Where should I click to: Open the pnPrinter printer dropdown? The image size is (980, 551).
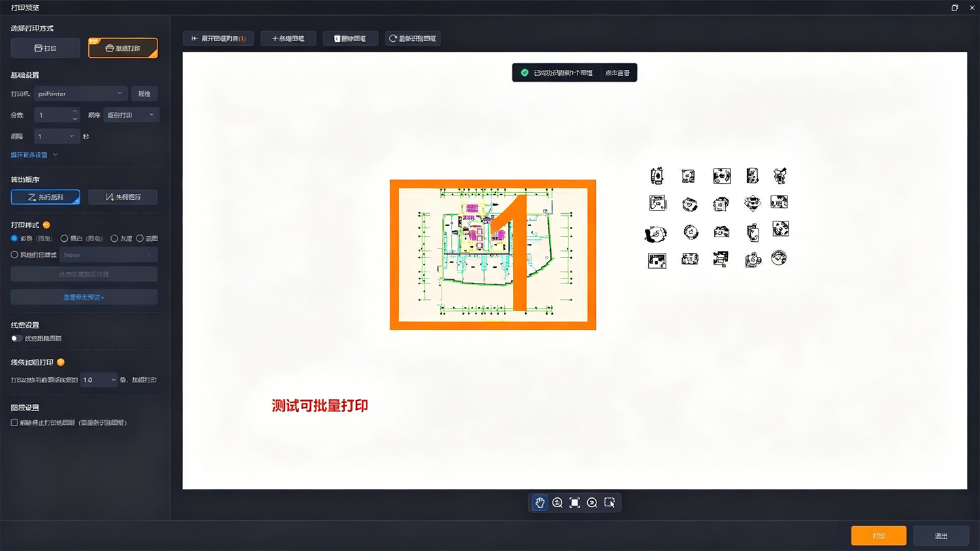80,93
